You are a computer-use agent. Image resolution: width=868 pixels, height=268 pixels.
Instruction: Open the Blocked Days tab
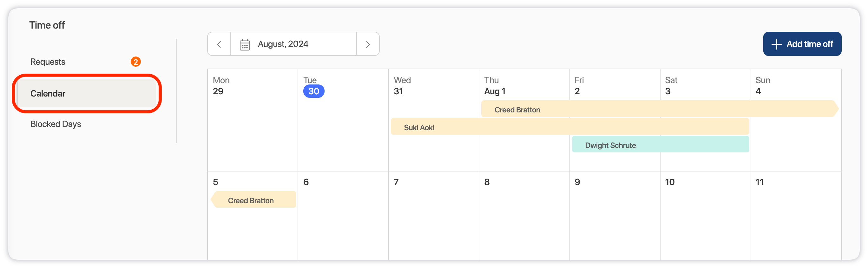coord(56,124)
